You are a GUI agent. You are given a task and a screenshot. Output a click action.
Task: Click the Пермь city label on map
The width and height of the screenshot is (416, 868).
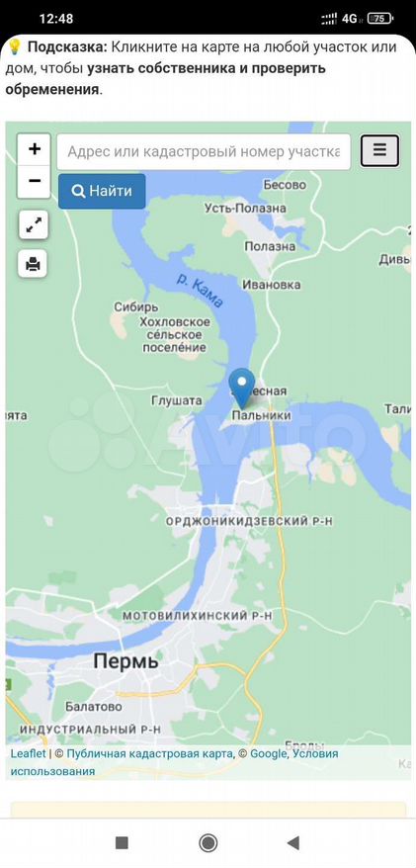pyautogui.click(x=126, y=660)
